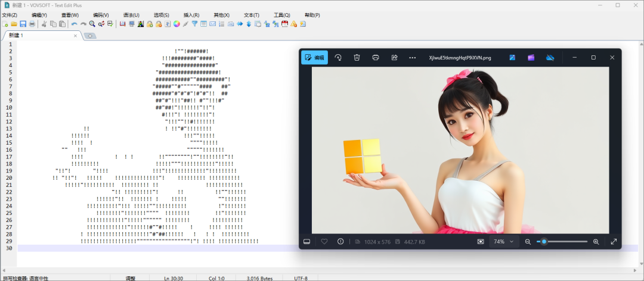Enter fullscreen with diagonal arrows icon
This screenshot has width=644, height=281.
point(614,242)
